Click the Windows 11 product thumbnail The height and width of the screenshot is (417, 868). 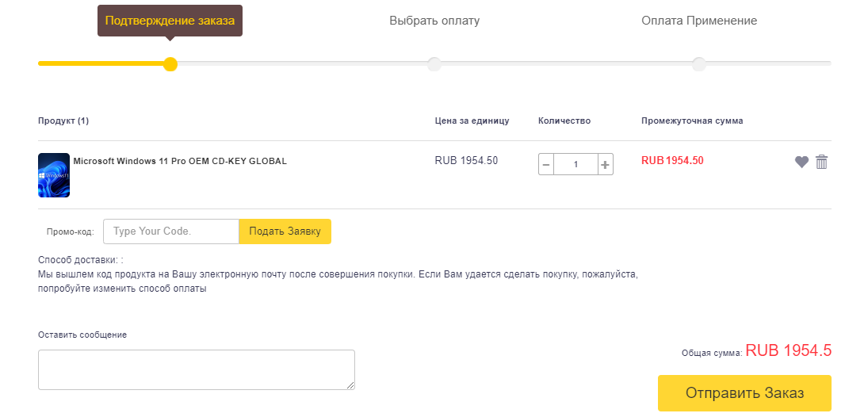click(54, 175)
